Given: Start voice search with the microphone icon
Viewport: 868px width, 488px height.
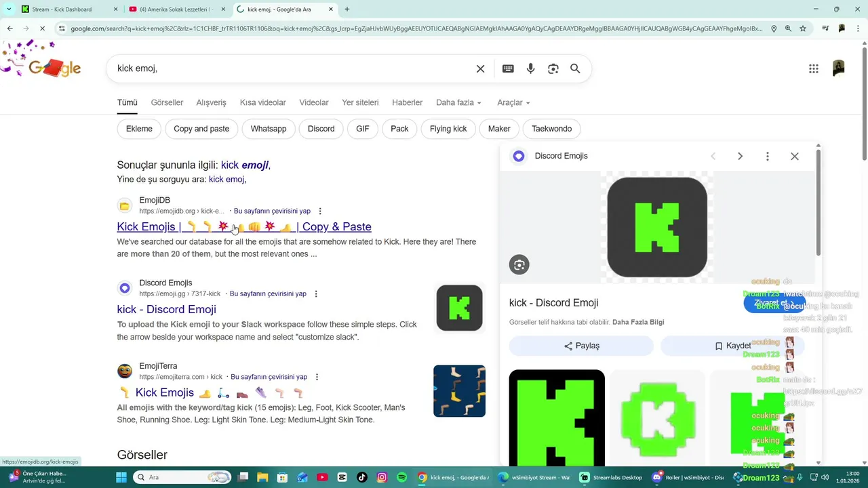Looking at the screenshot, I should [x=530, y=68].
